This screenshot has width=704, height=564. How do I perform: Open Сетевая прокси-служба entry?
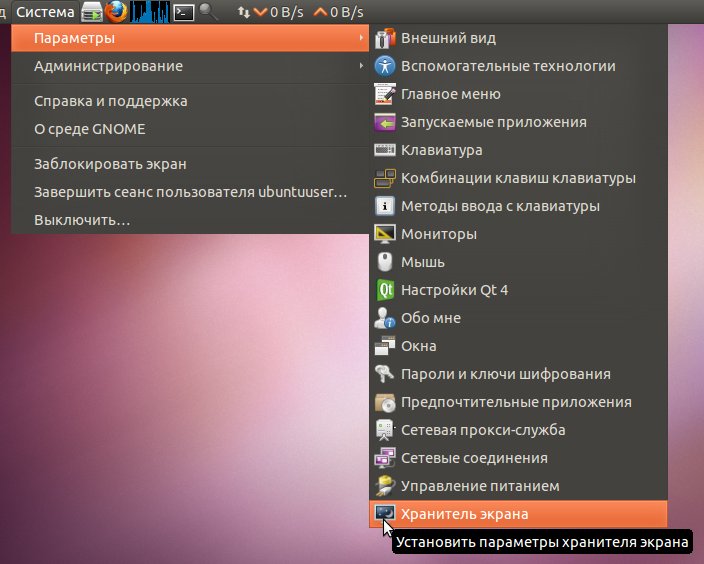pyautogui.click(x=519, y=430)
